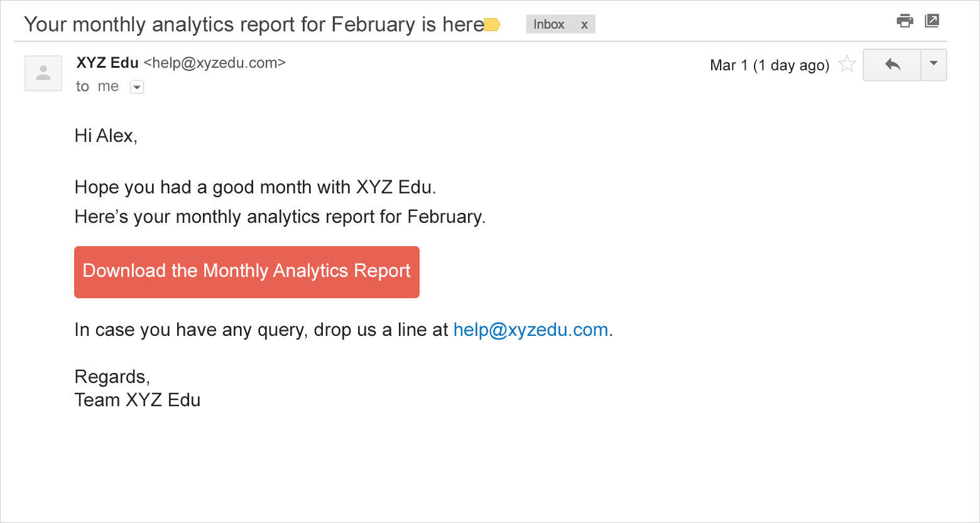Click the sender name XYZ Edu
The height and width of the screenshot is (523, 980).
(x=107, y=63)
